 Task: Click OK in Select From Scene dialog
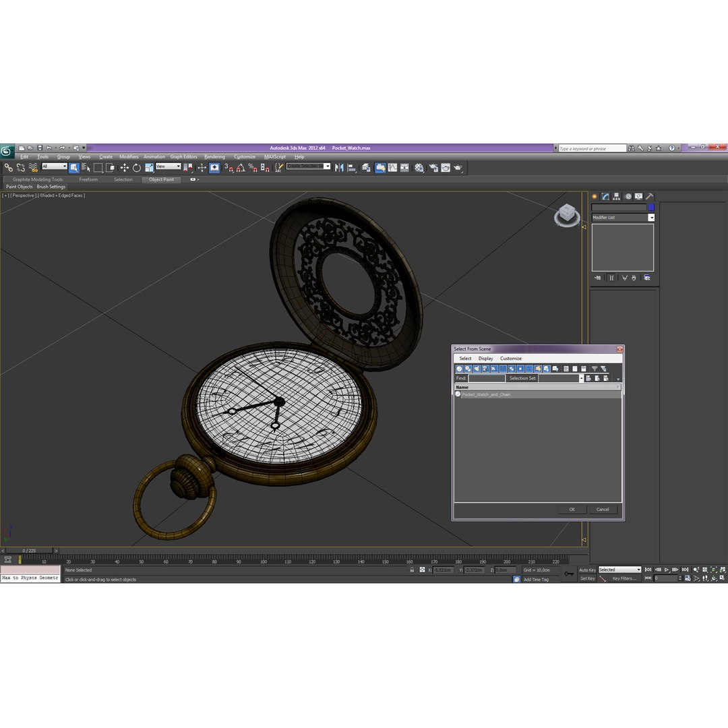click(x=572, y=510)
